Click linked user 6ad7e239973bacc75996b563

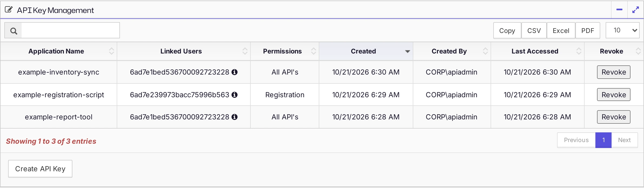point(179,95)
